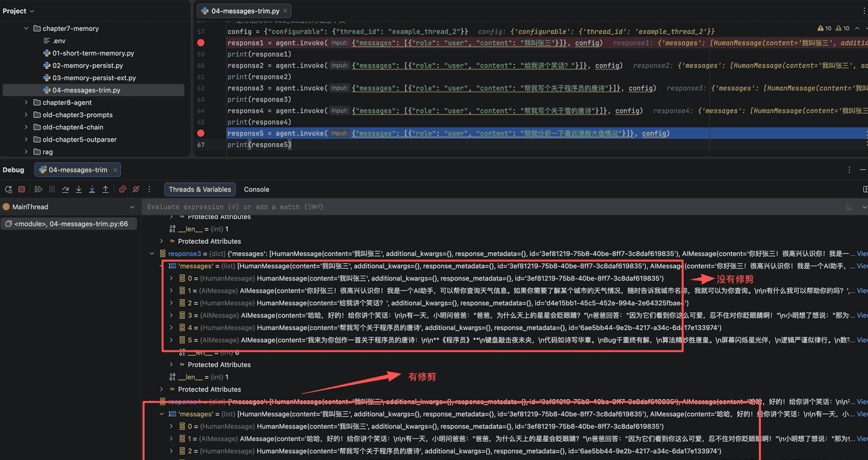Open the debug toolbar overflow menu
The width and height of the screenshot is (868, 460).
(149, 189)
